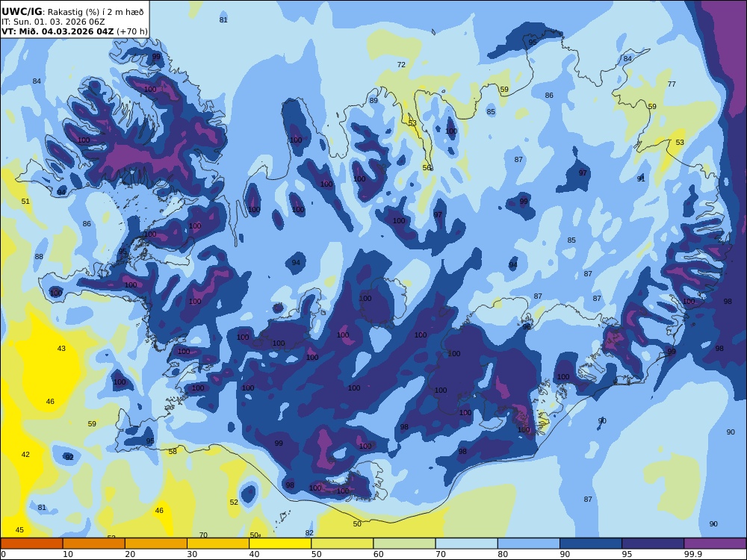Click the 'Rakastig (%) í 2 m hæð' label
Image resolution: width=747 pixels, height=560 pixels.
click(x=96, y=13)
